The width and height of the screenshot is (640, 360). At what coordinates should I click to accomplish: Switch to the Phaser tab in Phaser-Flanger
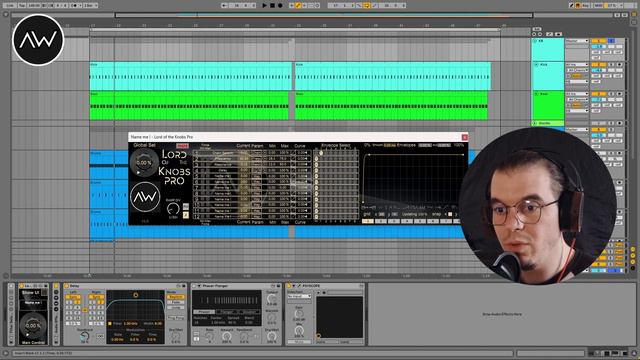[x=203, y=312]
